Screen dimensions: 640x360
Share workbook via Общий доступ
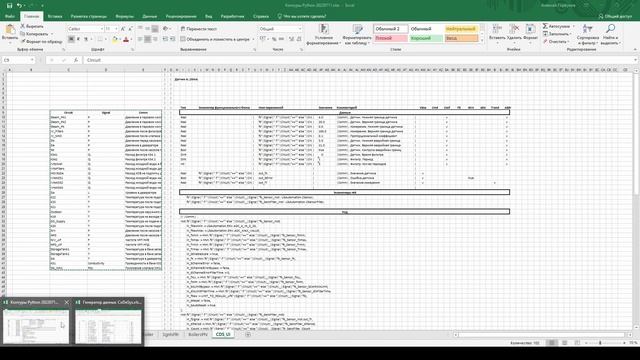615,16
